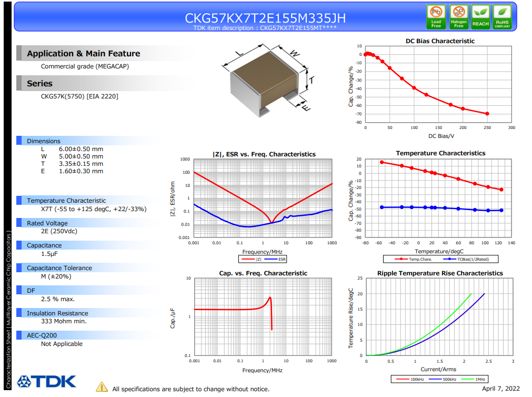This screenshot has width=532, height=397.
Task: Click the TCBias(1/2Rated) legend entry
Action: point(466,259)
